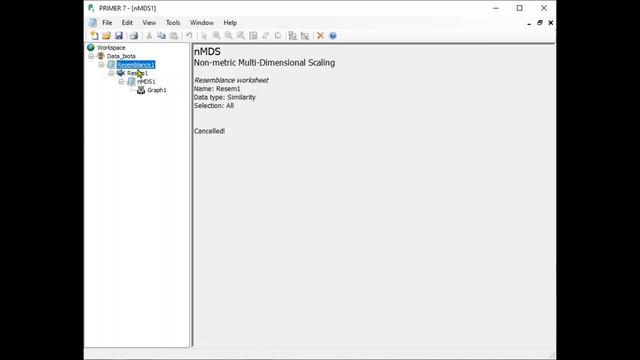Click the Workspace globe icon
The height and width of the screenshot is (360, 640).
[x=91, y=47]
